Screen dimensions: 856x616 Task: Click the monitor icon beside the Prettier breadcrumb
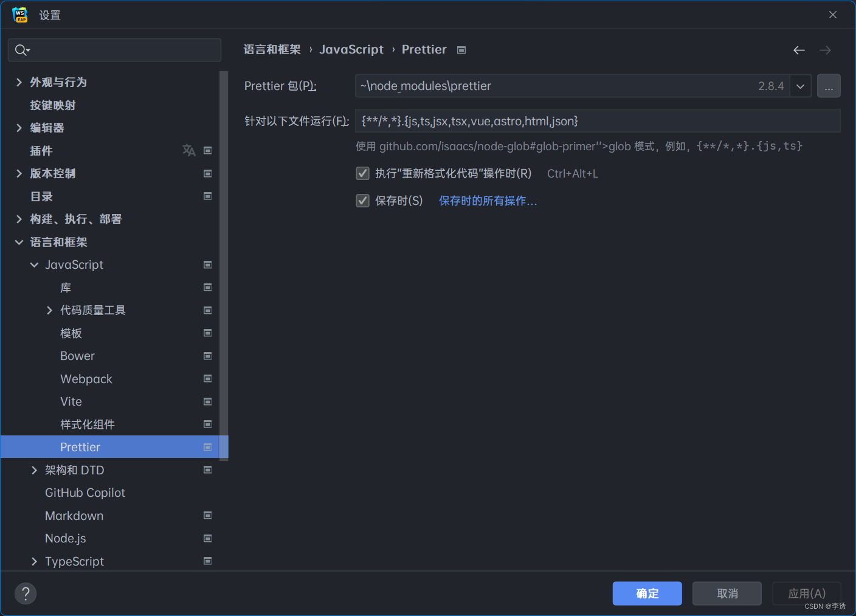(461, 49)
